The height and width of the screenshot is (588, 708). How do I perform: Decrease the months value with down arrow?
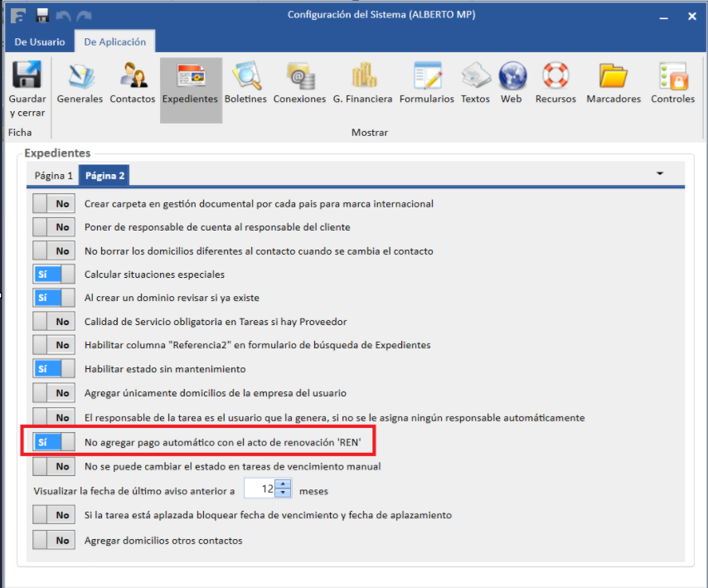click(284, 493)
